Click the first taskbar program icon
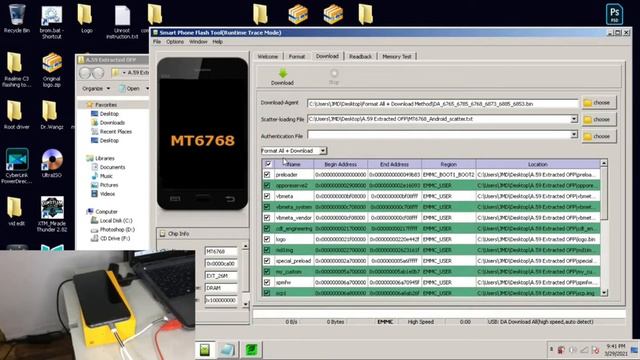Screen dimensions: 640x360 [205, 350]
